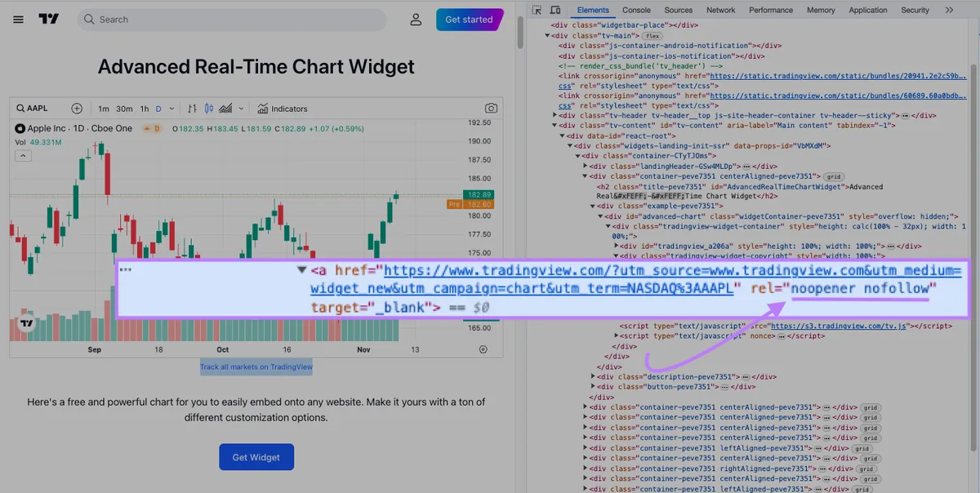Click the compare or add symbol plus icon
The height and width of the screenshot is (493, 980).
77,109
